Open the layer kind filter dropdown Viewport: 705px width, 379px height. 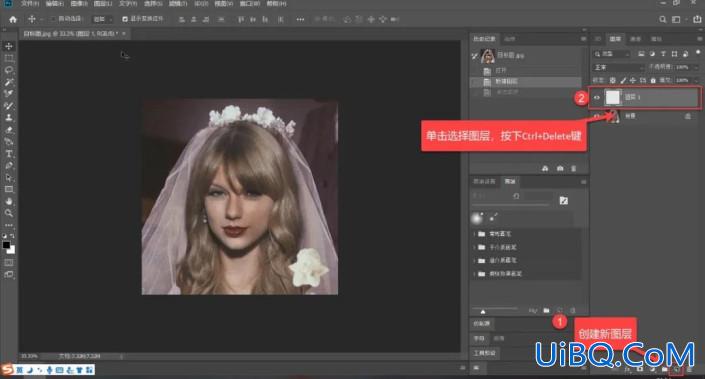click(x=612, y=54)
